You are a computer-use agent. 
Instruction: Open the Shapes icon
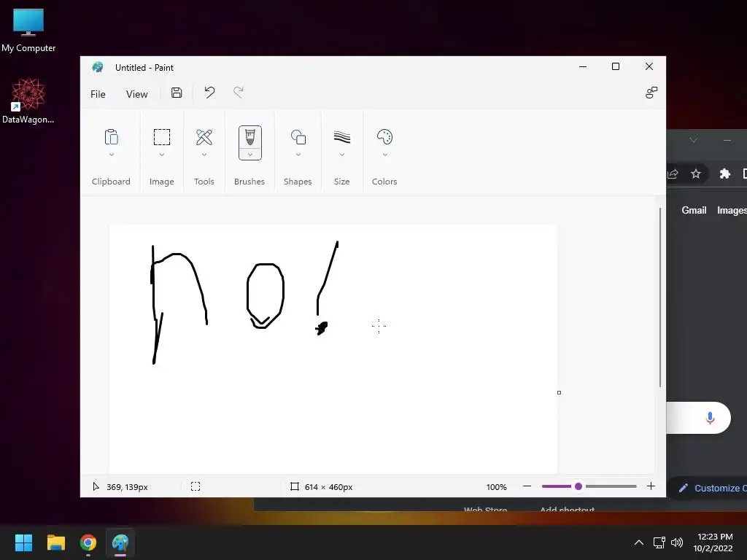point(298,137)
